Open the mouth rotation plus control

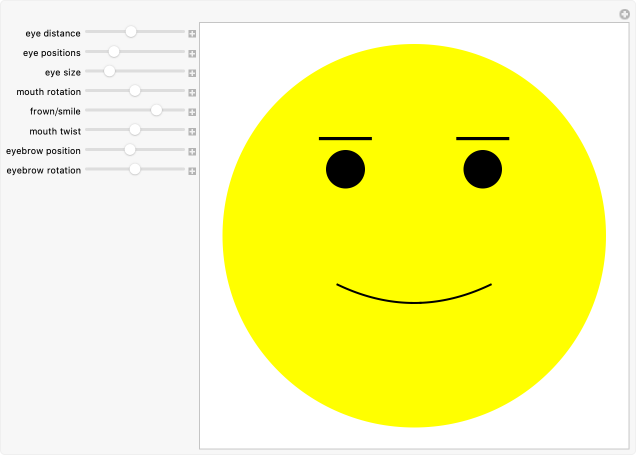click(192, 92)
